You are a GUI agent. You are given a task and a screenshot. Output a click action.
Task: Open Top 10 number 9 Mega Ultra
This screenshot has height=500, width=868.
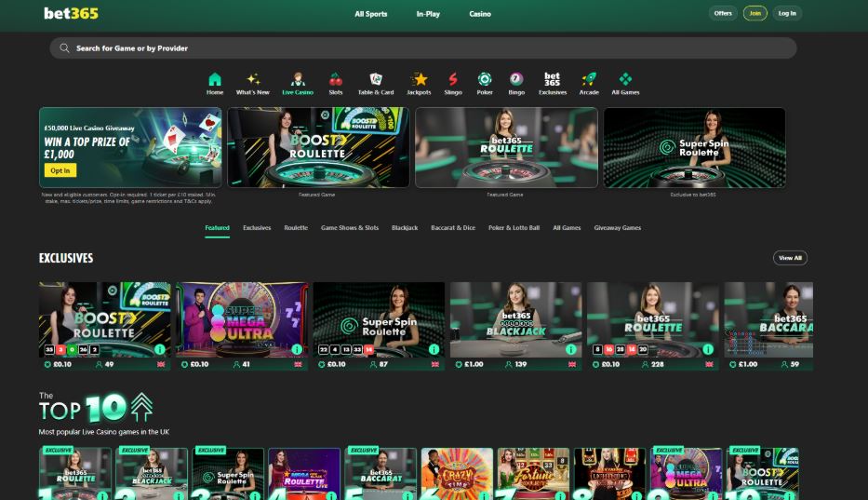tap(687, 474)
